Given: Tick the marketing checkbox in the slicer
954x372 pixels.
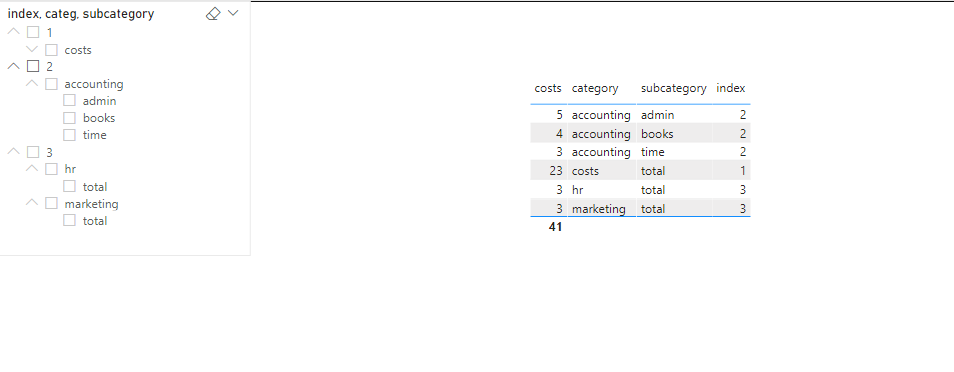Looking at the screenshot, I should 51,203.
